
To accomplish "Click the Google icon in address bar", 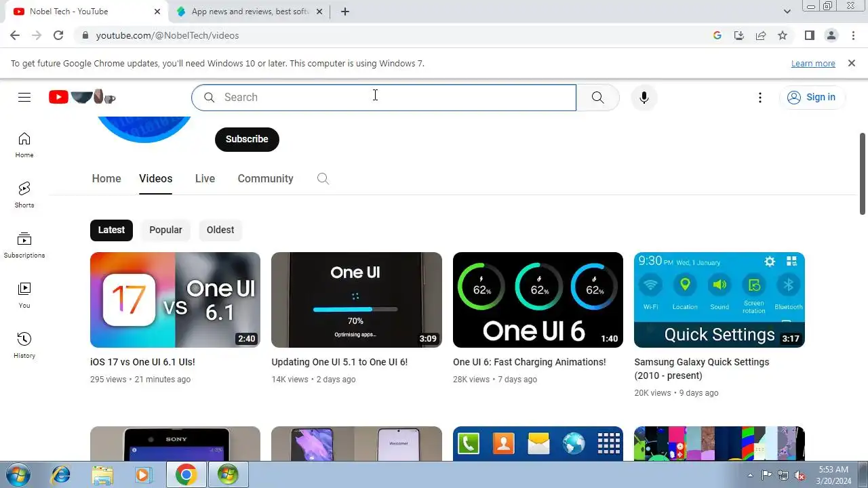I will tap(717, 35).
